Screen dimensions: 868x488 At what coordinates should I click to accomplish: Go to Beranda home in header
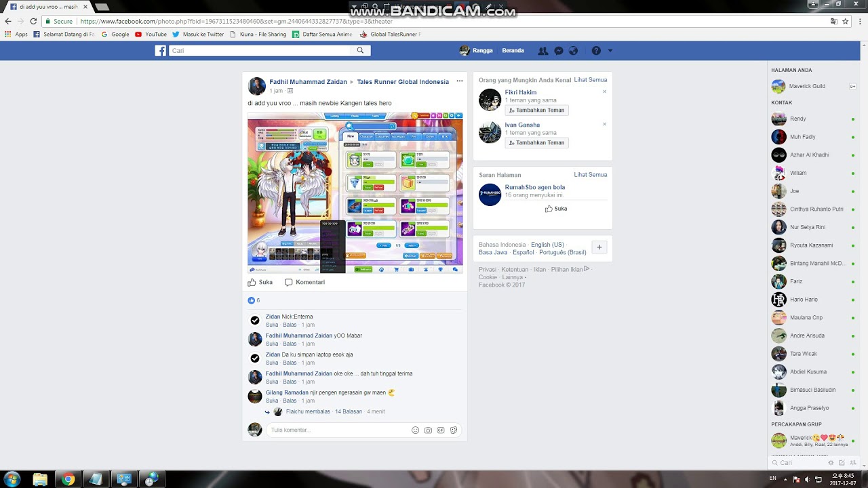point(513,51)
